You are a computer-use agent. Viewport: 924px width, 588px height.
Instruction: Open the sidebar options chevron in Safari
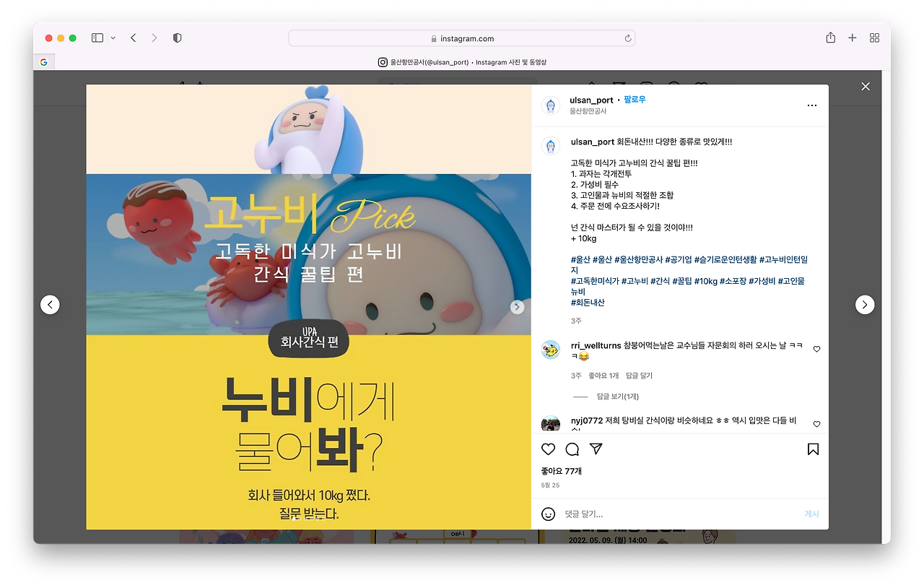click(x=113, y=38)
